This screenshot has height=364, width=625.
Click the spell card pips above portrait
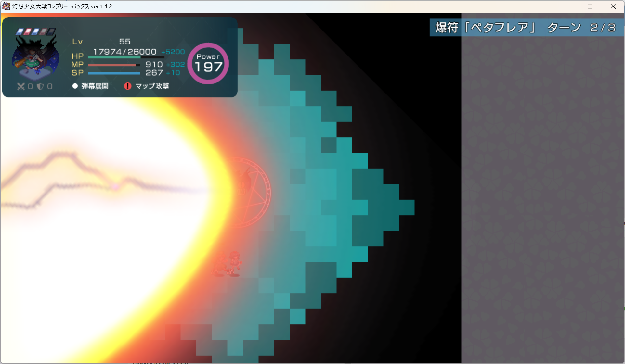coord(36,31)
